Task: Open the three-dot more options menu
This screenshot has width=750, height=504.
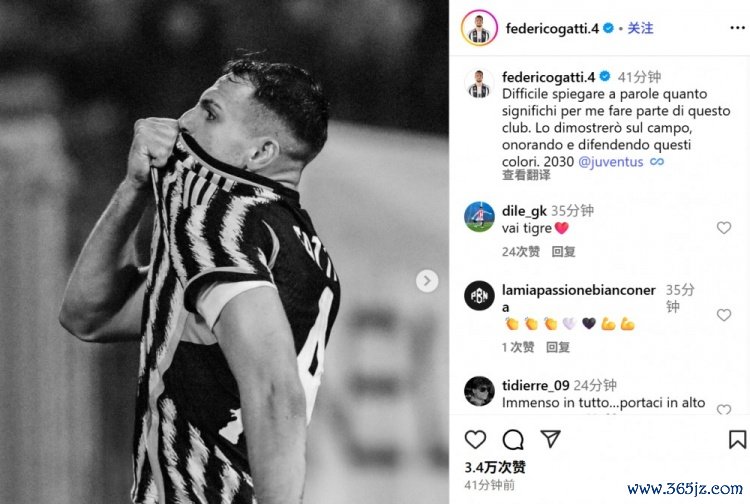Action: 738,28
